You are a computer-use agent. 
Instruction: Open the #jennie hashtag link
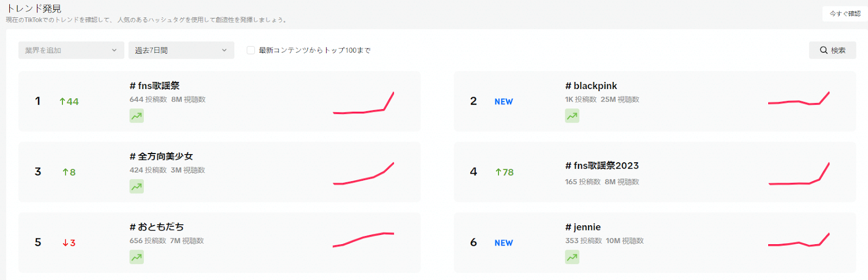click(x=583, y=227)
